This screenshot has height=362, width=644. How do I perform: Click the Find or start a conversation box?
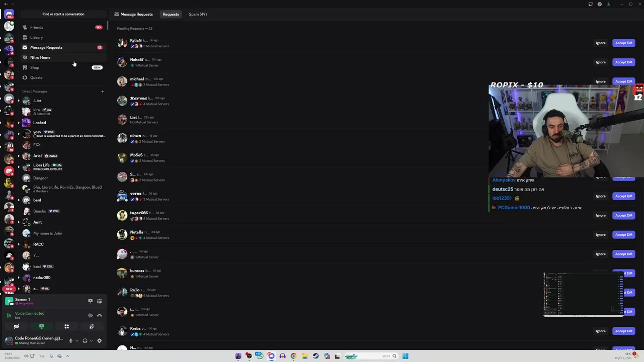click(x=63, y=14)
